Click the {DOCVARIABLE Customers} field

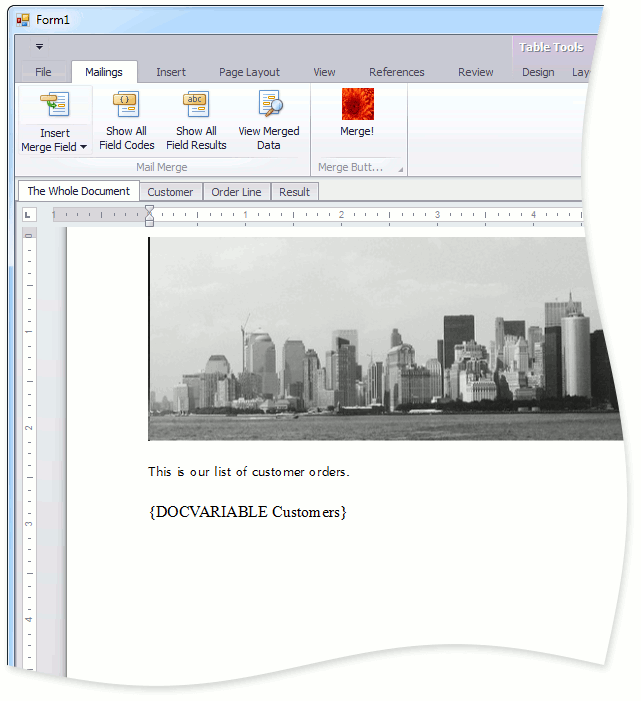coord(248,512)
